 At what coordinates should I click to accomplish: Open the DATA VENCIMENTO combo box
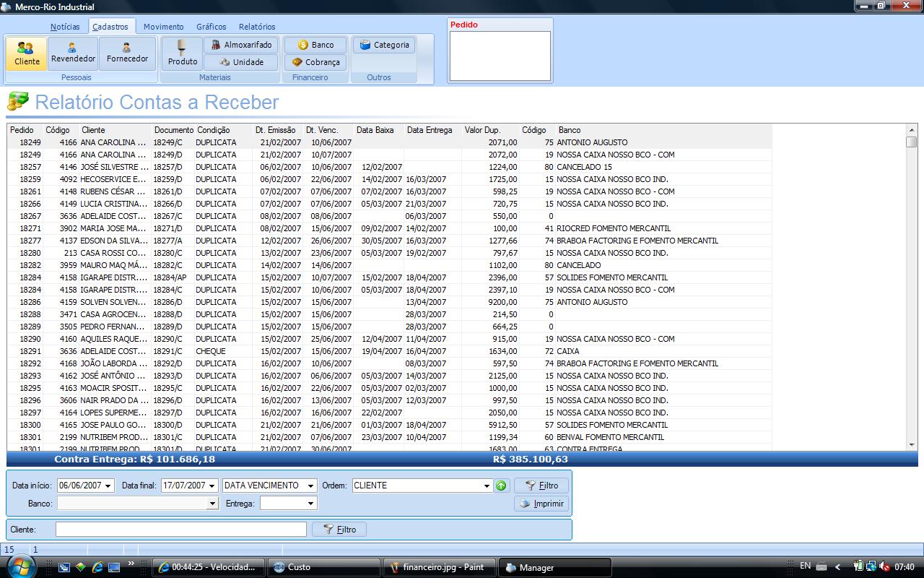310,486
